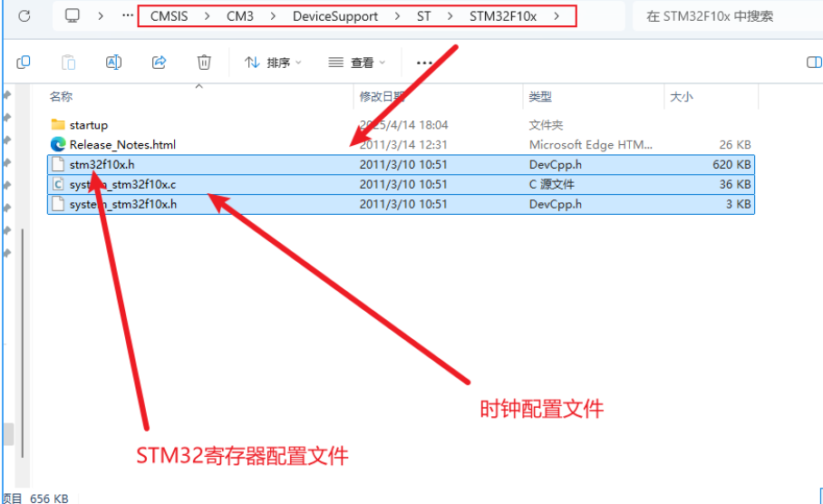823x504 pixels.
Task: Open the 查看 view dropdown
Action: [356, 63]
